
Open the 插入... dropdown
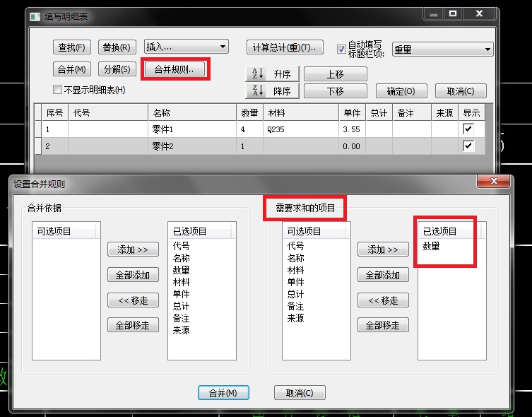(x=186, y=47)
